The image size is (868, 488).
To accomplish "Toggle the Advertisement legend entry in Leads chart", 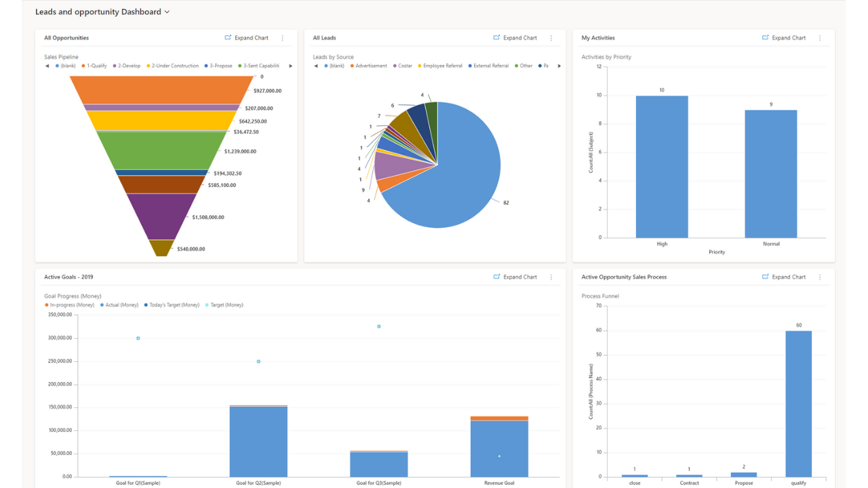I will pyautogui.click(x=369, y=66).
